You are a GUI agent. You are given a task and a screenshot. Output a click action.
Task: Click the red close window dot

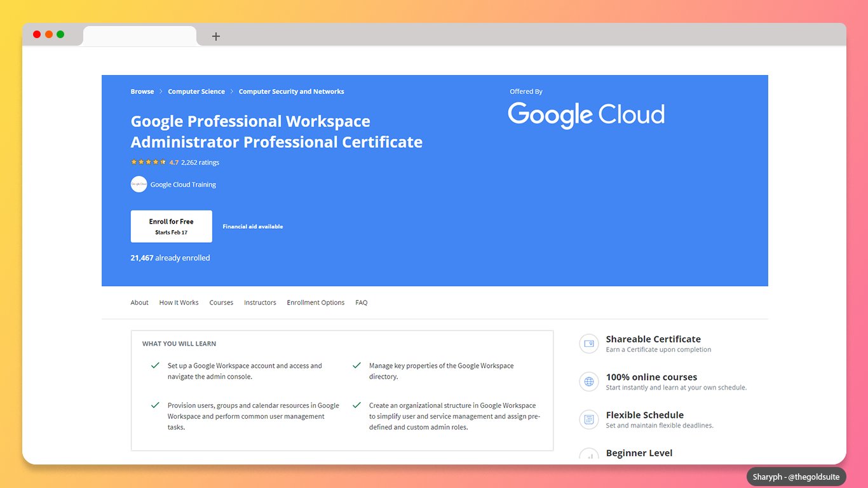[x=37, y=34]
